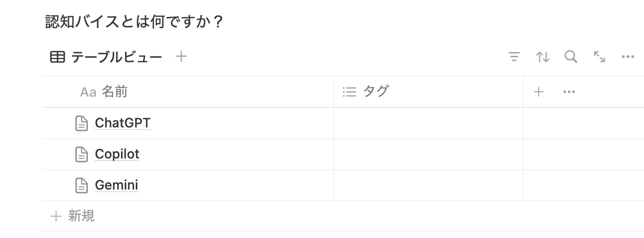Image resolution: width=644 pixels, height=238 pixels.
Task: Click the Gemini page icon
Action: click(x=82, y=185)
